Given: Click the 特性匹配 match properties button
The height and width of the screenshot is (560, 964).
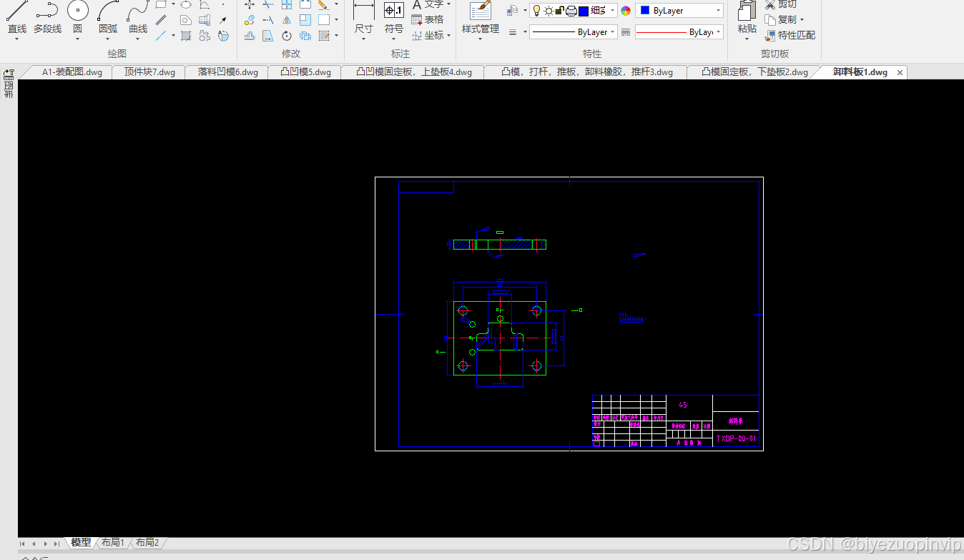Looking at the screenshot, I should tap(790, 35).
